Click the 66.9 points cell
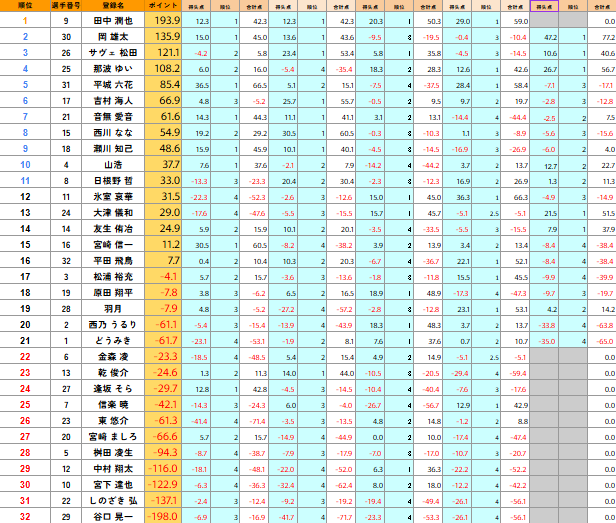 163,101
